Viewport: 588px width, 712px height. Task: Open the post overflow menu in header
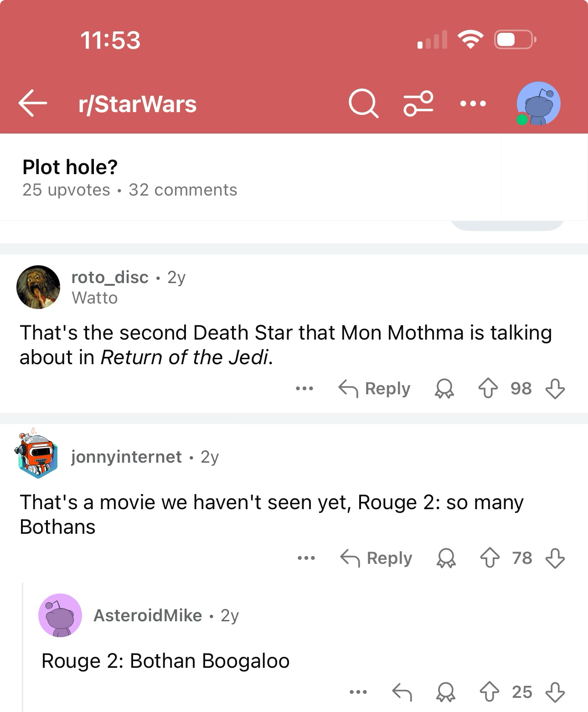coord(473,103)
